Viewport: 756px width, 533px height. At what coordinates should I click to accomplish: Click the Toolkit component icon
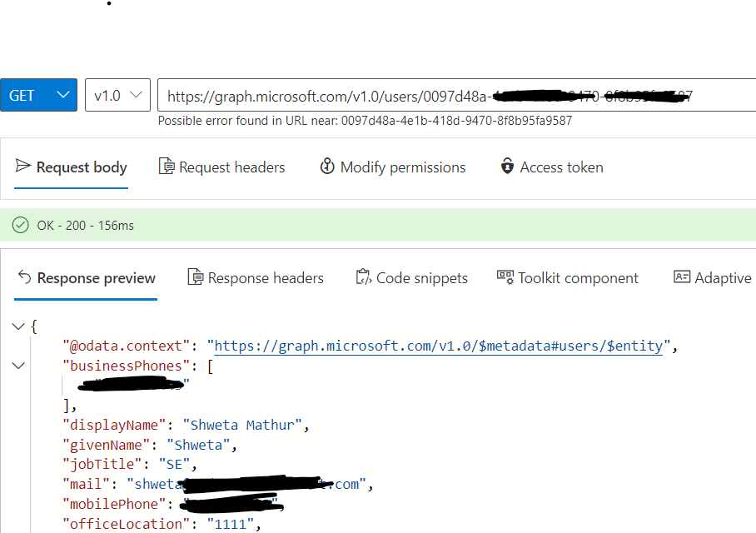(505, 277)
